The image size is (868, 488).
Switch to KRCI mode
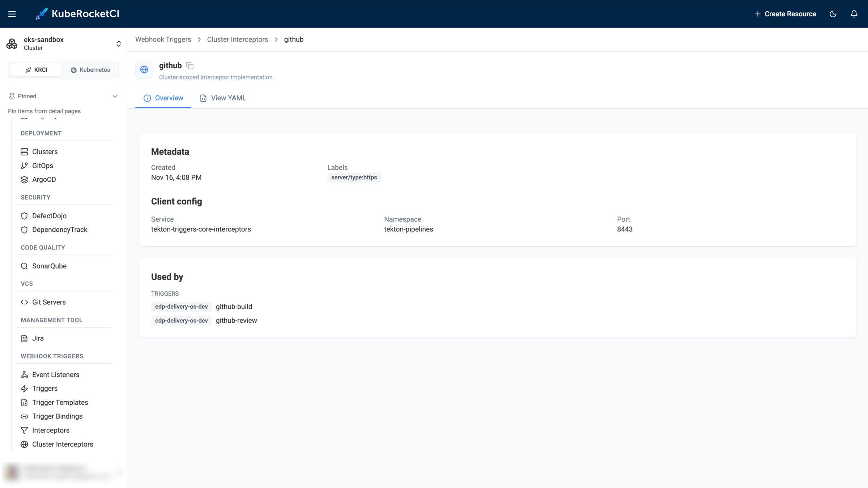click(x=36, y=70)
